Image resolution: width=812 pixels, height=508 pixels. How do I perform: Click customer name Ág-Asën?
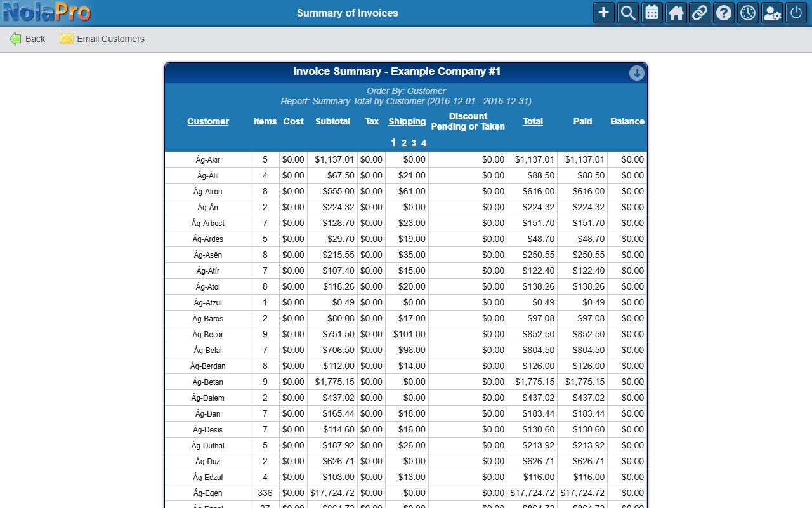click(x=208, y=255)
